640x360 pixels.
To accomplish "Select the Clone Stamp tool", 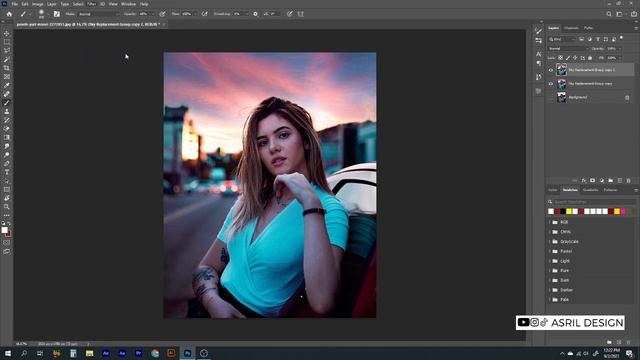I will [x=7, y=111].
